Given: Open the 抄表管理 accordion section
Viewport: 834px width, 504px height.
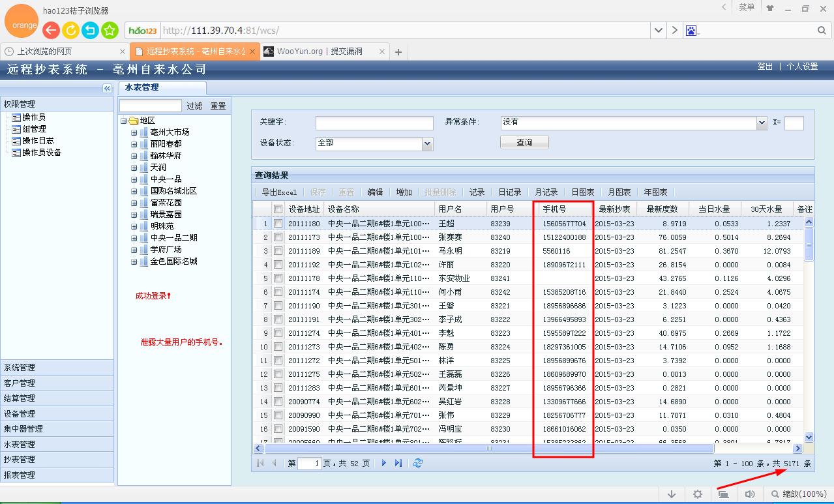Looking at the screenshot, I should coord(57,460).
